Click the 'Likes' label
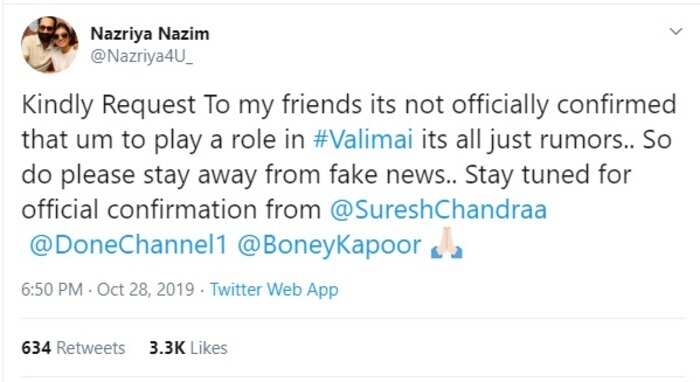This screenshot has width=700, height=382. [x=208, y=348]
